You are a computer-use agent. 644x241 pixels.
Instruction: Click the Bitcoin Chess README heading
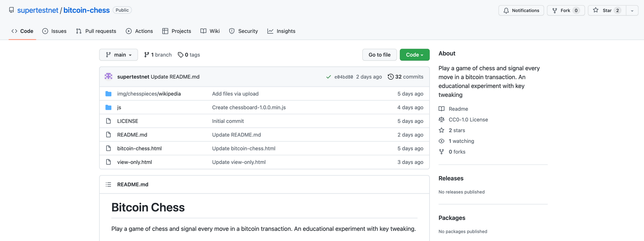pyautogui.click(x=148, y=207)
